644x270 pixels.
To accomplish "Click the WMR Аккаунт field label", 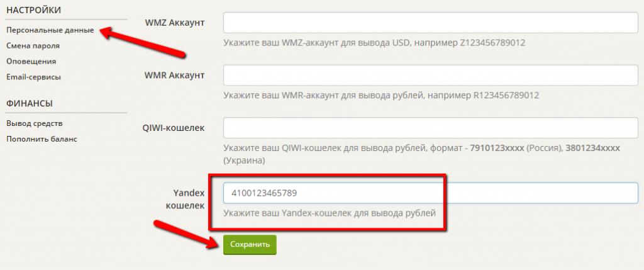I will (175, 75).
